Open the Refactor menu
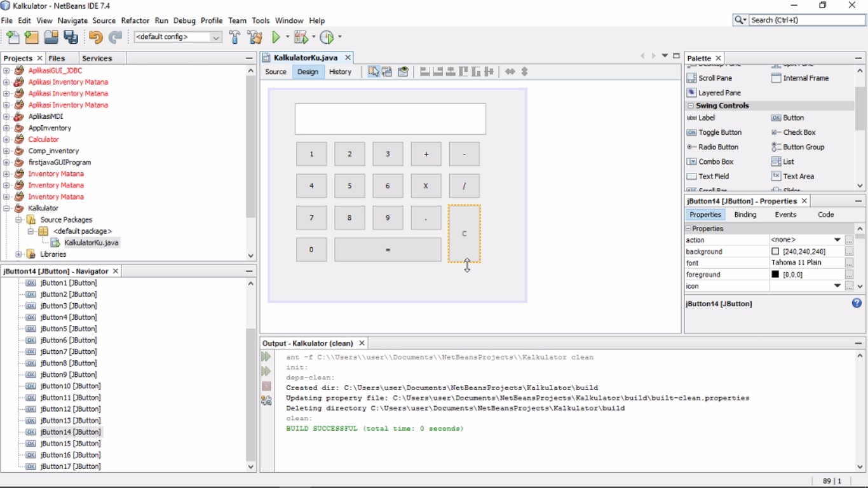868x488 pixels. (135, 20)
